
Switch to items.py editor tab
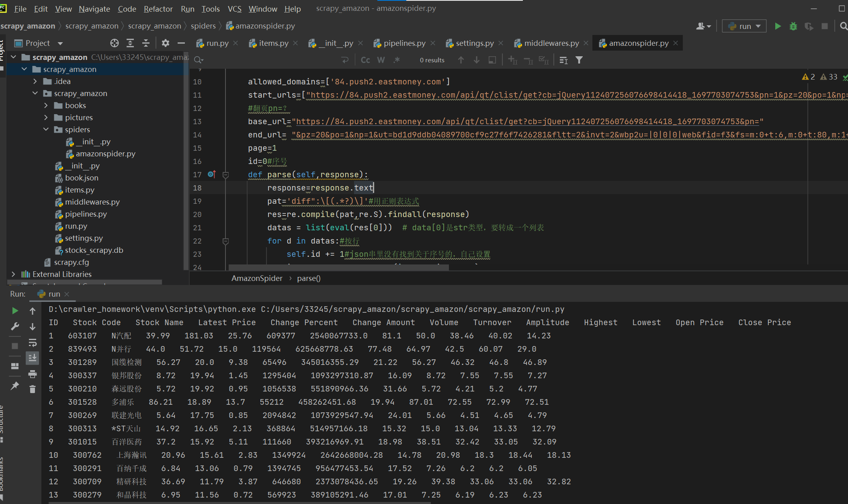coord(274,43)
